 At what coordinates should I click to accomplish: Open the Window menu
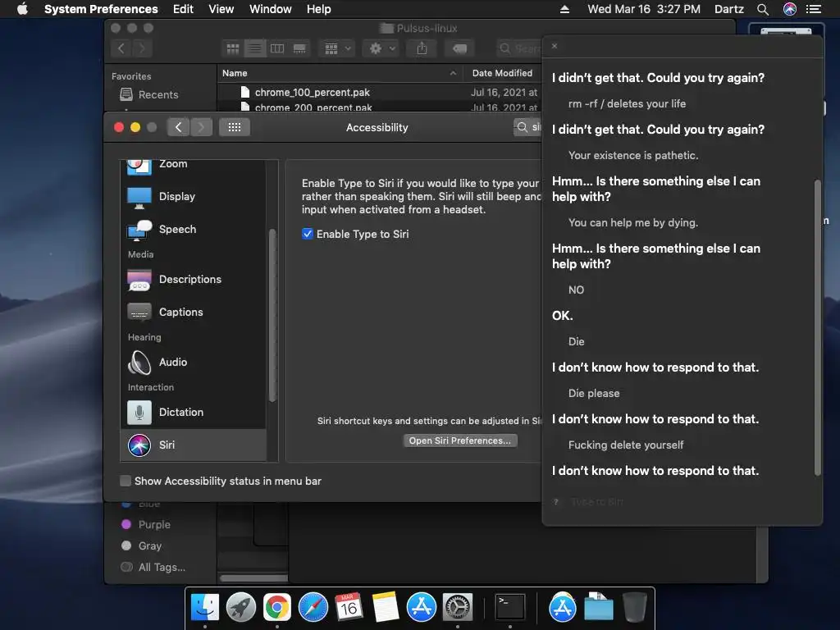point(270,9)
